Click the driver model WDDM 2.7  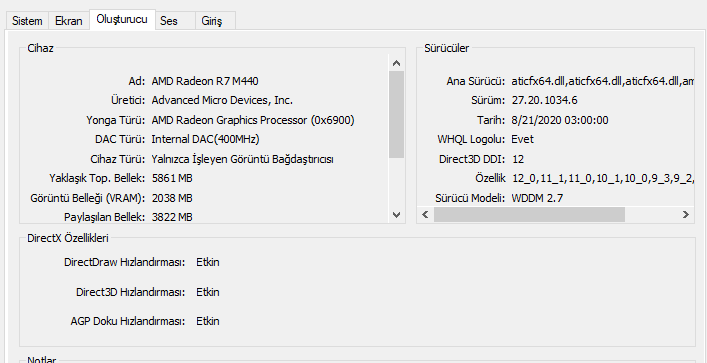(537, 198)
